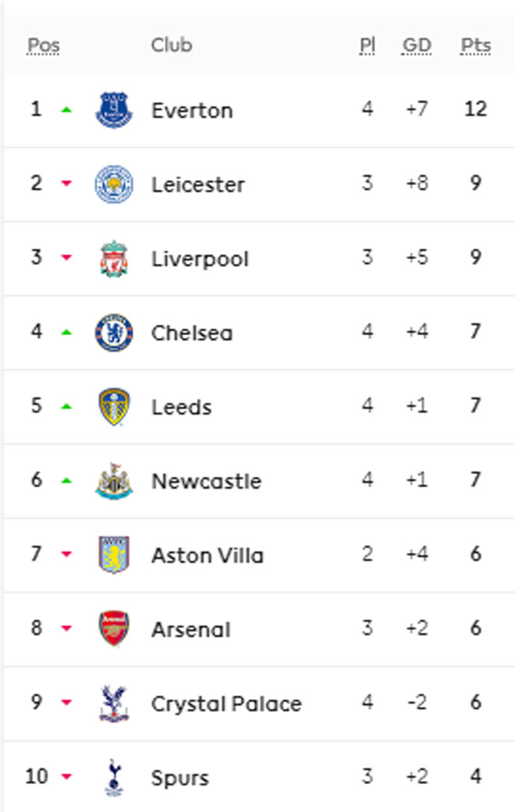
Task: Sort by the Pts column header
Action: (476, 45)
